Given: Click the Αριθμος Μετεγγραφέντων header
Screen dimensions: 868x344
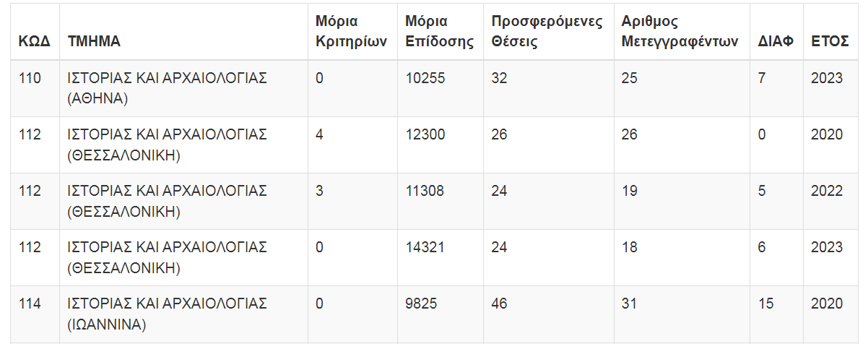Looking at the screenshot, I should click(x=680, y=31).
